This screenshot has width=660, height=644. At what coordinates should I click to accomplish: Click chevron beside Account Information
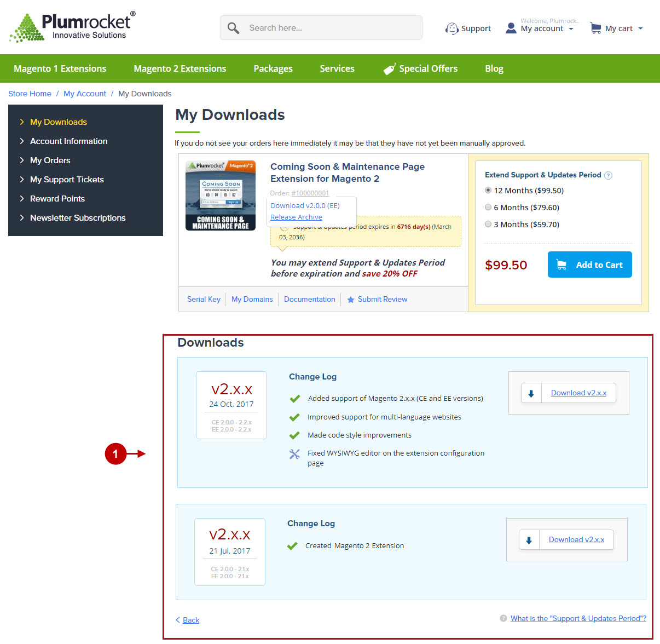(x=22, y=141)
